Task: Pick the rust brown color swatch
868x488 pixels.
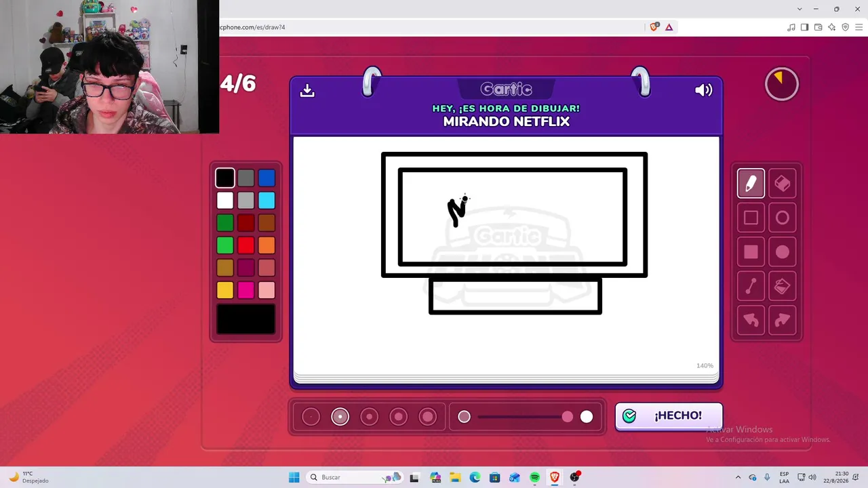Action: [267, 223]
